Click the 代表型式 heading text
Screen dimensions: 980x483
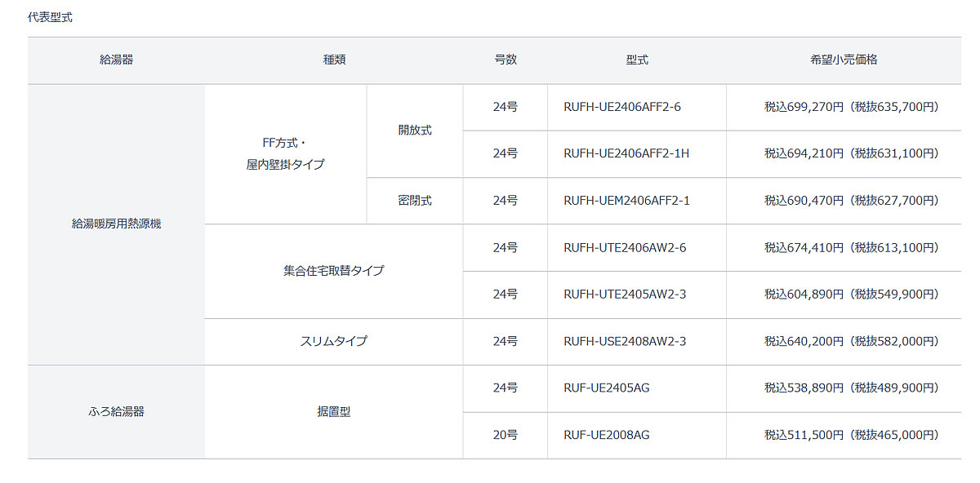coord(50,17)
